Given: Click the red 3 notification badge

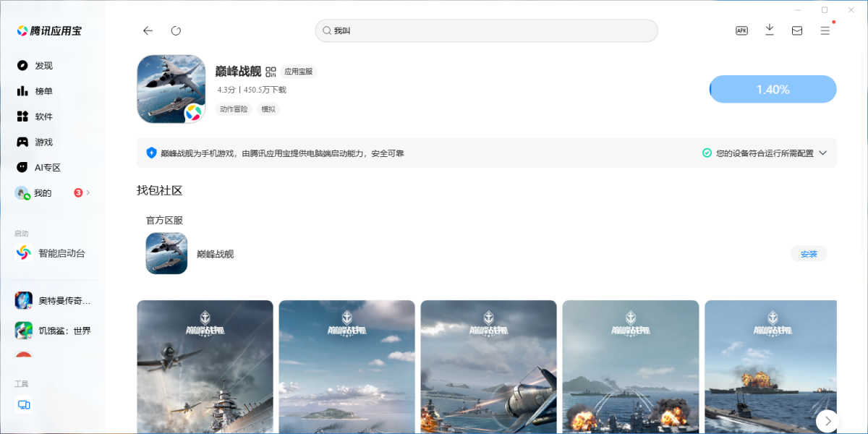Looking at the screenshot, I should coord(78,193).
